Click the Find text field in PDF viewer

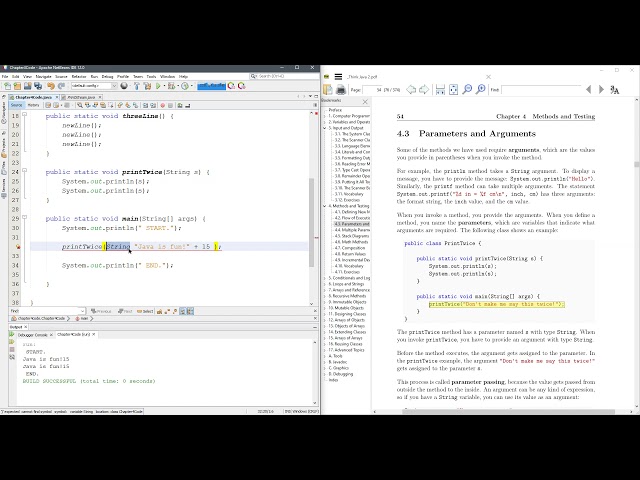541,90
